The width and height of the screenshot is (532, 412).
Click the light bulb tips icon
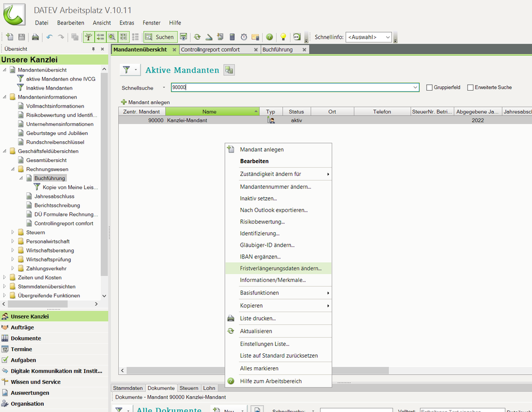point(283,37)
